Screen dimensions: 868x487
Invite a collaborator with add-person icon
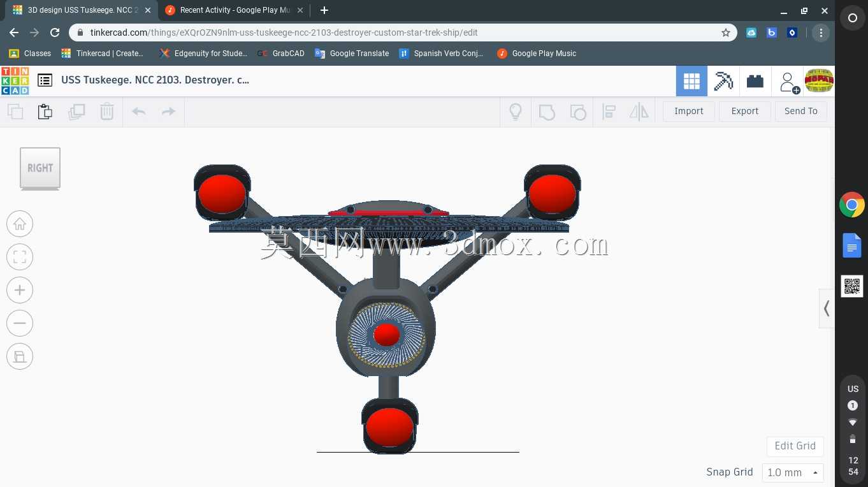click(788, 82)
